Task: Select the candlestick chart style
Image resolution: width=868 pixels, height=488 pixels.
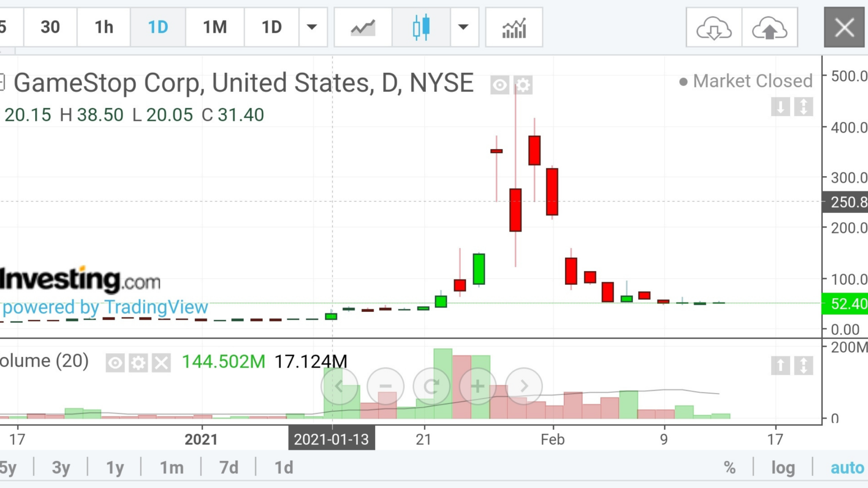Action: tap(421, 27)
